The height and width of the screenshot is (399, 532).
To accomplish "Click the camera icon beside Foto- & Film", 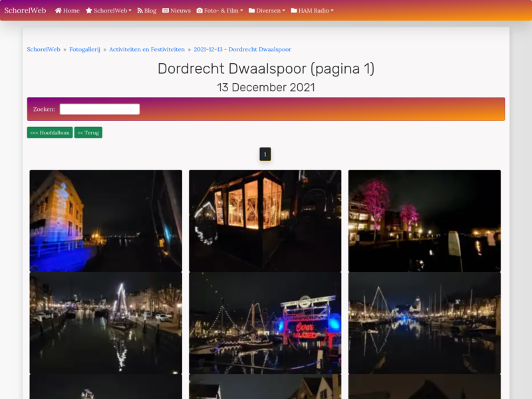I will [x=199, y=11].
